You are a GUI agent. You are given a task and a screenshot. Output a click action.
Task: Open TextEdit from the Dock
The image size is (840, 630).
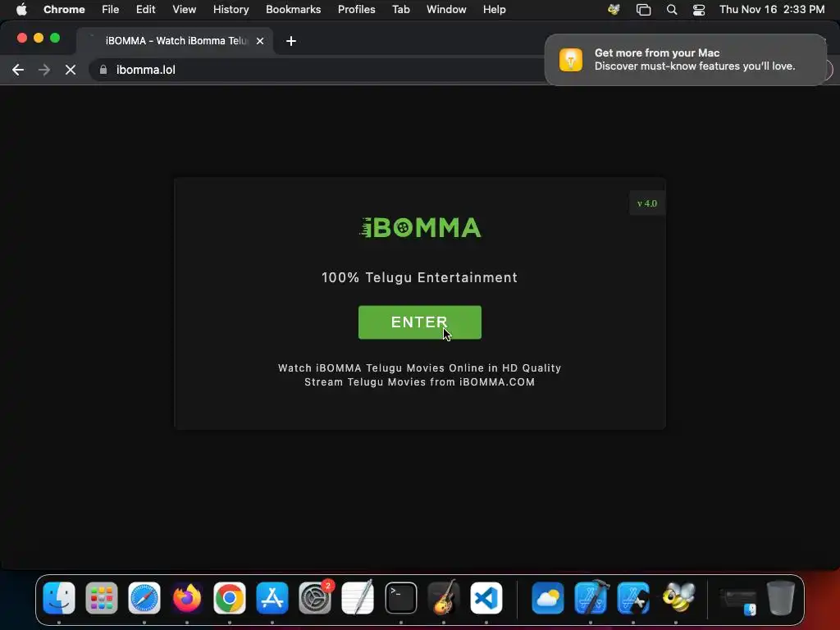click(358, 598)
